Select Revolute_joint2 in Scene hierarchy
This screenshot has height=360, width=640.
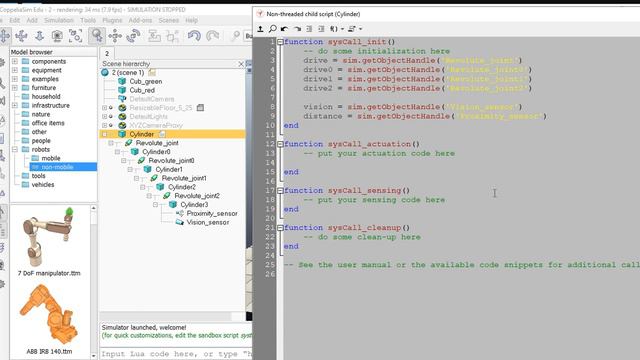(197, 196)
